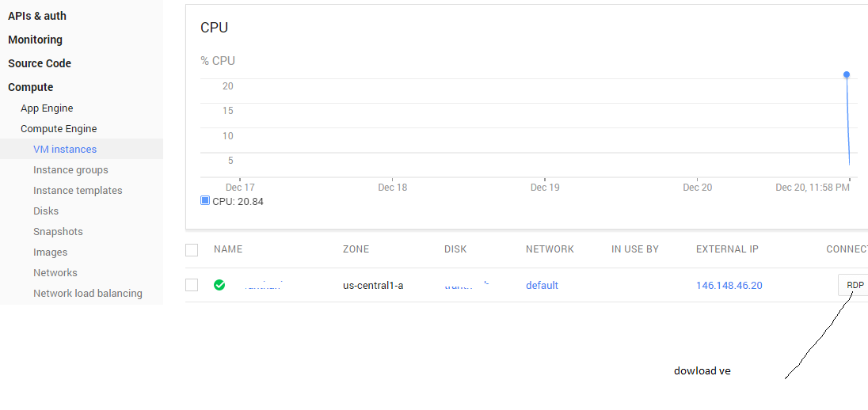This screenshot has height=410, width=868.
Task: Click the green running status icon
Action: 219,285
